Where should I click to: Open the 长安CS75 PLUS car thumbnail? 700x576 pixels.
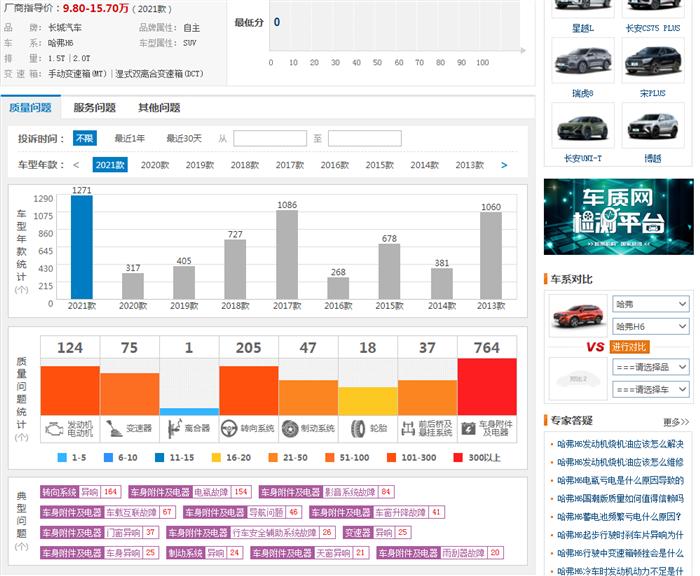pos(653,9)
